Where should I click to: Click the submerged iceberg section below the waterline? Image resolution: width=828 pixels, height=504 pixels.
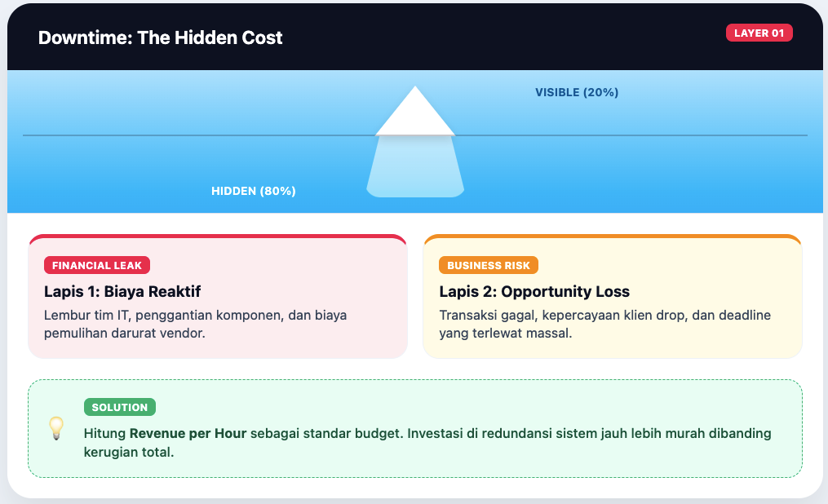coord(415,166)
